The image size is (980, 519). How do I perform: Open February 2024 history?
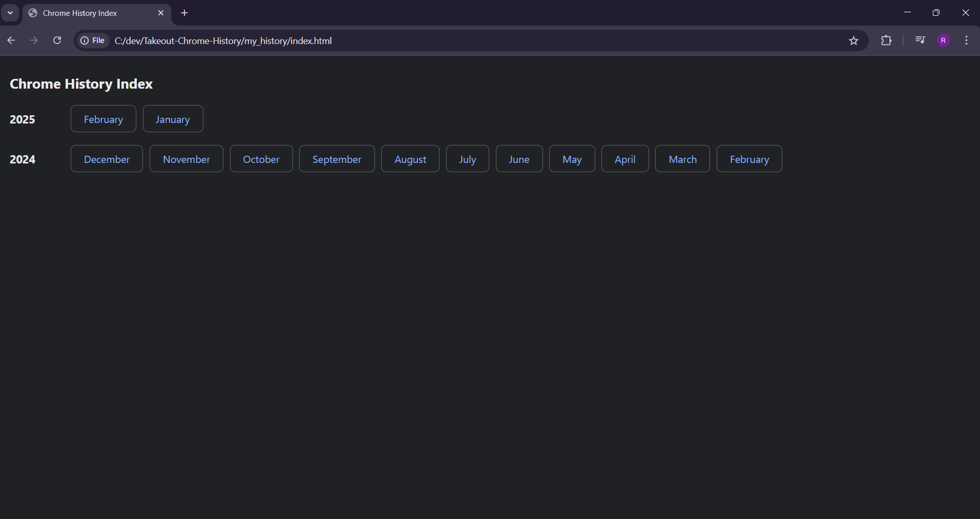pos(749,159)
